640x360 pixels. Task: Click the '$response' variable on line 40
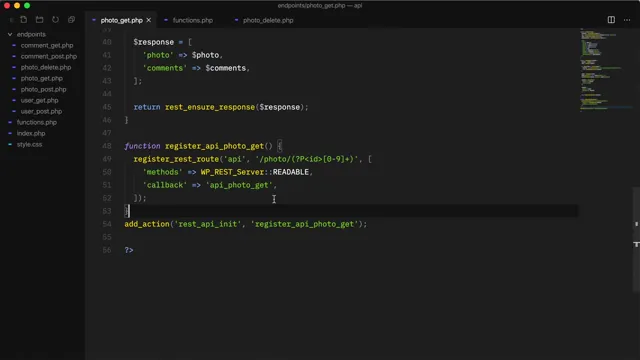pos(153,42)
